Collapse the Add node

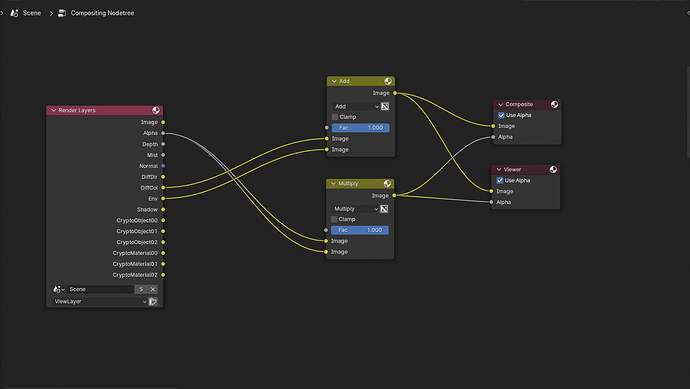[x=334, y=81]
